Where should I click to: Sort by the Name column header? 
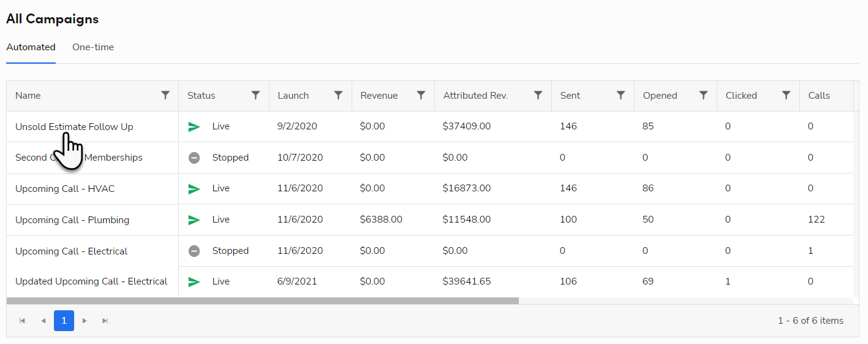pyautogui.click(x=28, y=96)
